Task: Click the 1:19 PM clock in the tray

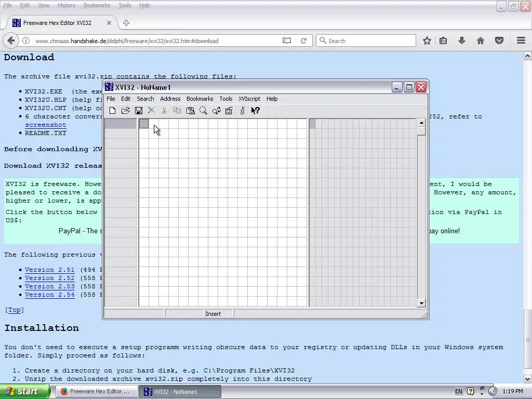Action: [x=513, y=391]
